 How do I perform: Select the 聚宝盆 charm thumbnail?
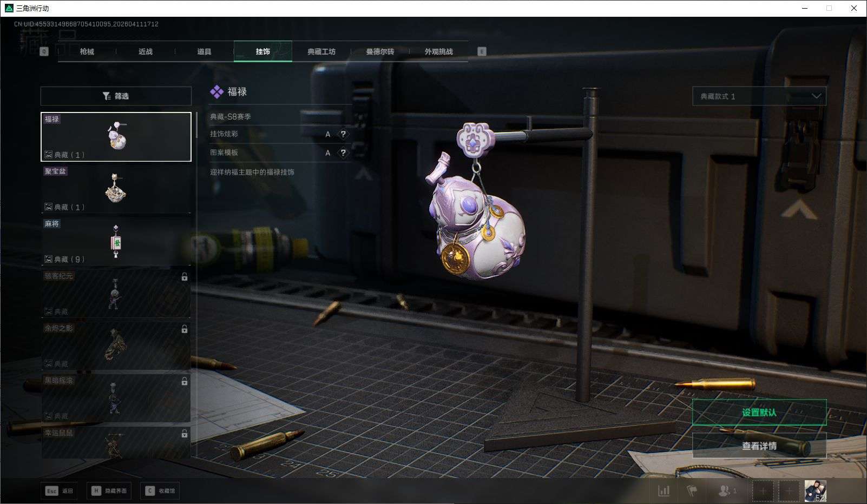[116, 189]
